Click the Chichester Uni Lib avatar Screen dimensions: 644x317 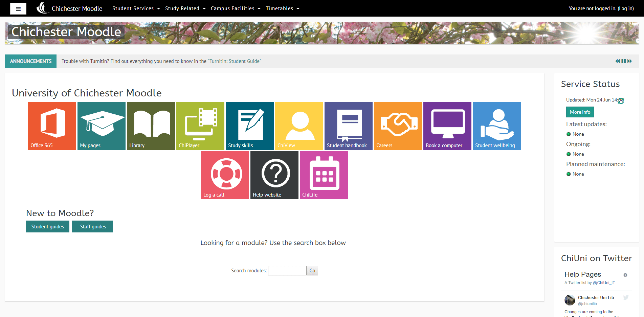(x=570, y=300)
